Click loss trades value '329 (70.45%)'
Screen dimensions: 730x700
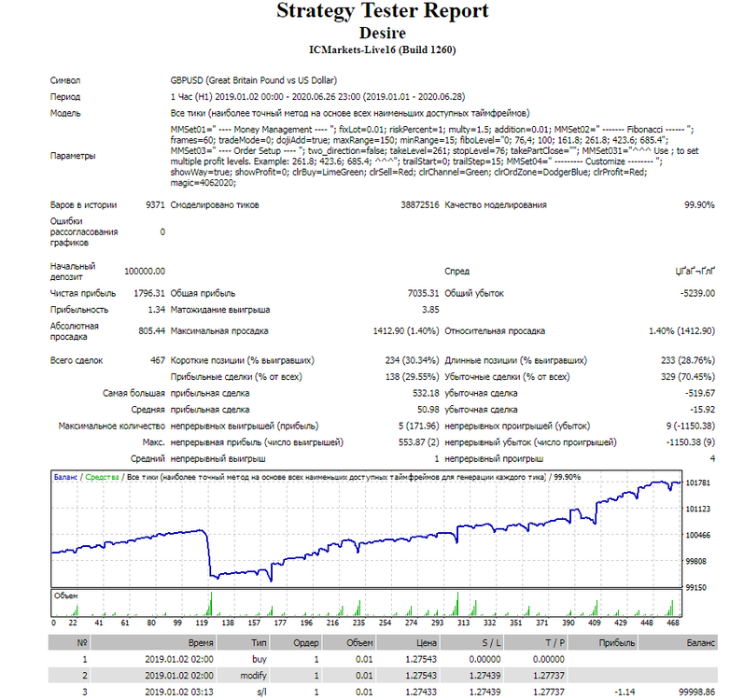coord(687,376)
